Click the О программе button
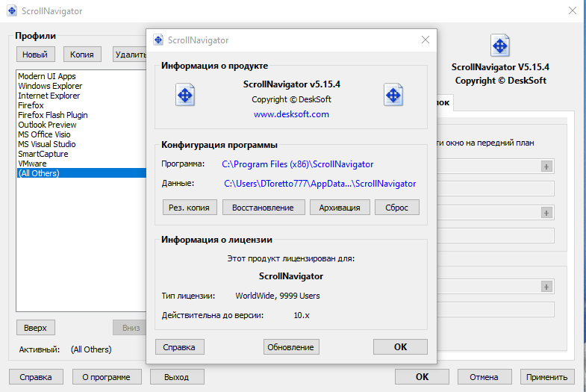Image resolution: width=586 pixels, height=392 pixels. click(107, 377)
